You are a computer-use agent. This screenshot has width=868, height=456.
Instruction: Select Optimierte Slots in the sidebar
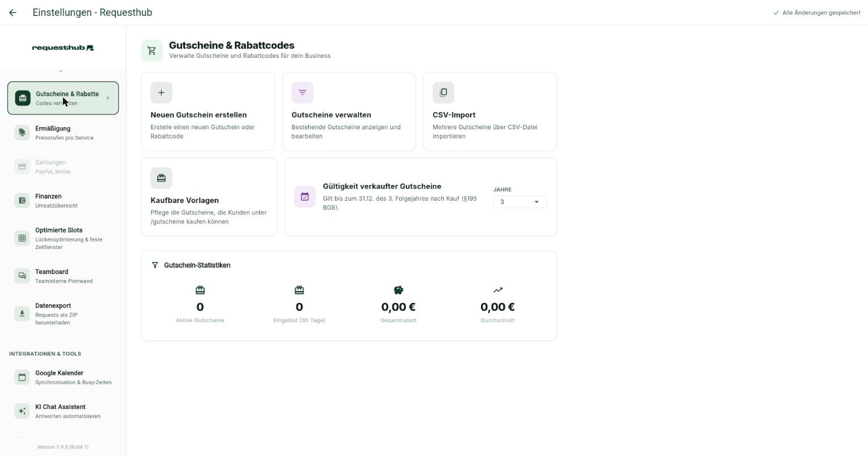pos(63,238)
